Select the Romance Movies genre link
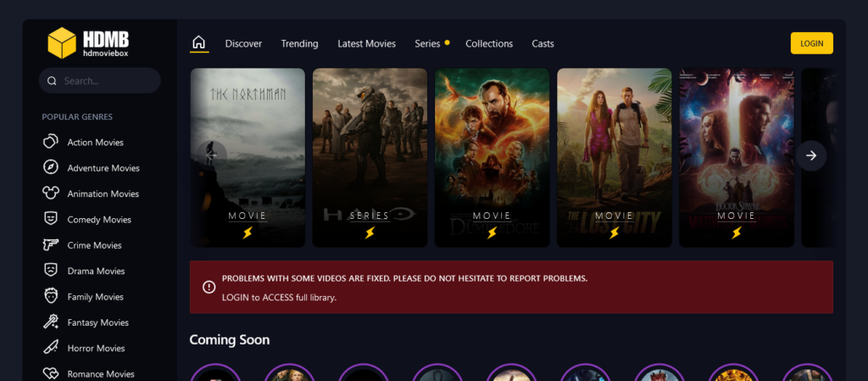Screen dimensions: 868x381 (101, 374)
